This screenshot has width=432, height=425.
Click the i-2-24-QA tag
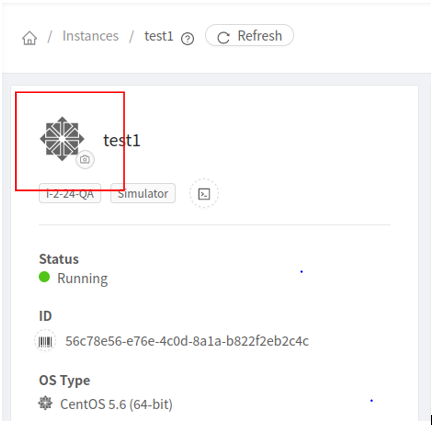[x=70, y=193]
